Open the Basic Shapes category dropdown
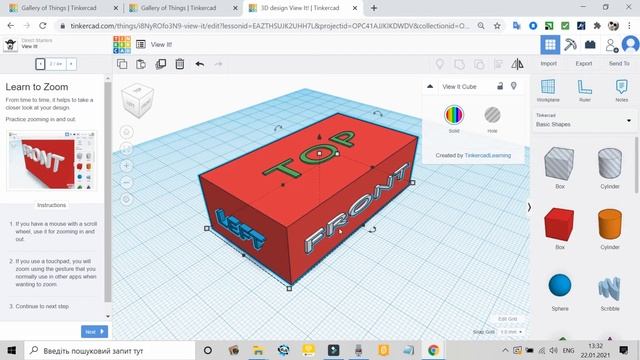This screenshot has height=360, width=640. pos(584,120)
